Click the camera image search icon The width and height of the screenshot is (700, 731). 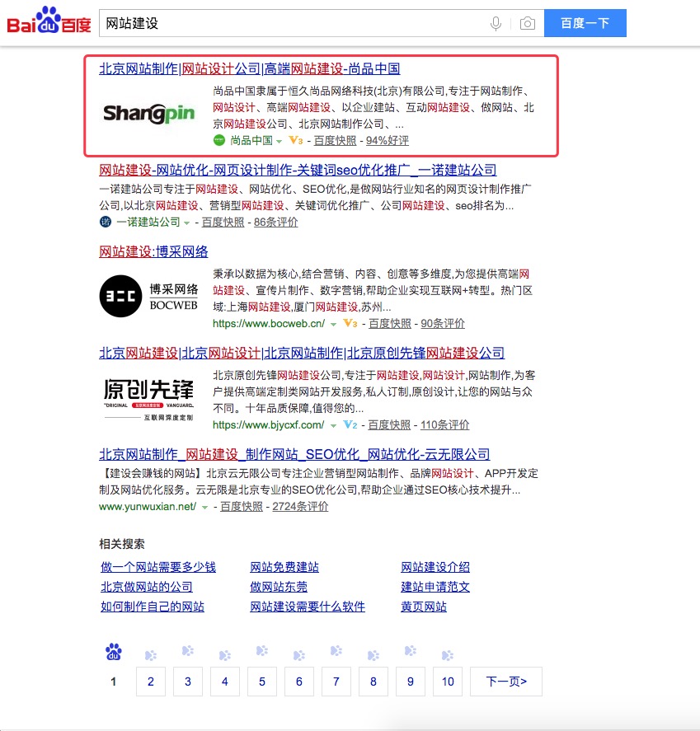527,24
